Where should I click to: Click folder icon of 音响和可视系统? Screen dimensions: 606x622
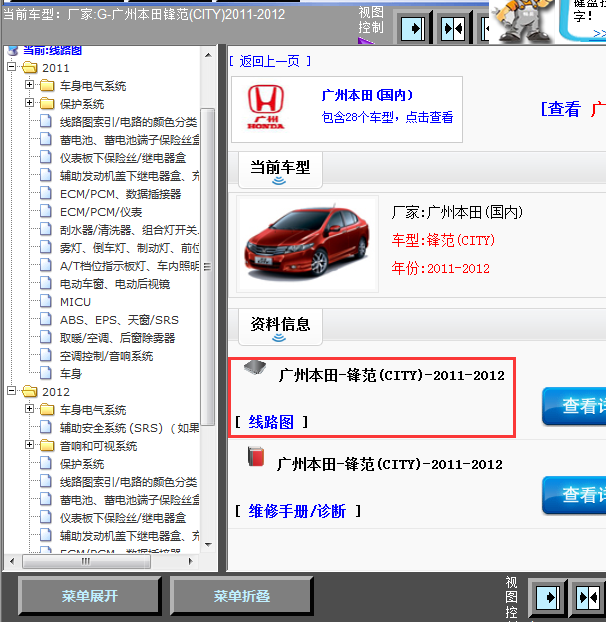pos(47,445)
